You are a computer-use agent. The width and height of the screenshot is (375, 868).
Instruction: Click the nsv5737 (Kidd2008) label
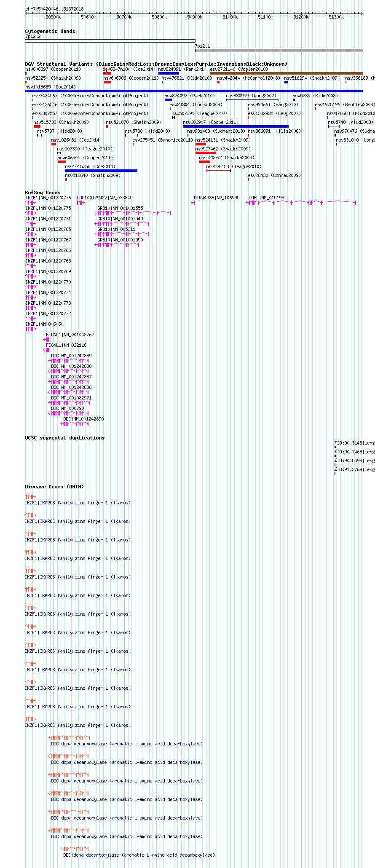(59, 131)
